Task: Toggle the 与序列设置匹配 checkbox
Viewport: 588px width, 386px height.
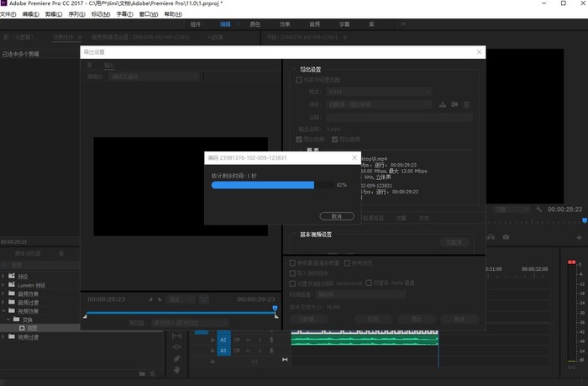Action: (x=298, y=80)
